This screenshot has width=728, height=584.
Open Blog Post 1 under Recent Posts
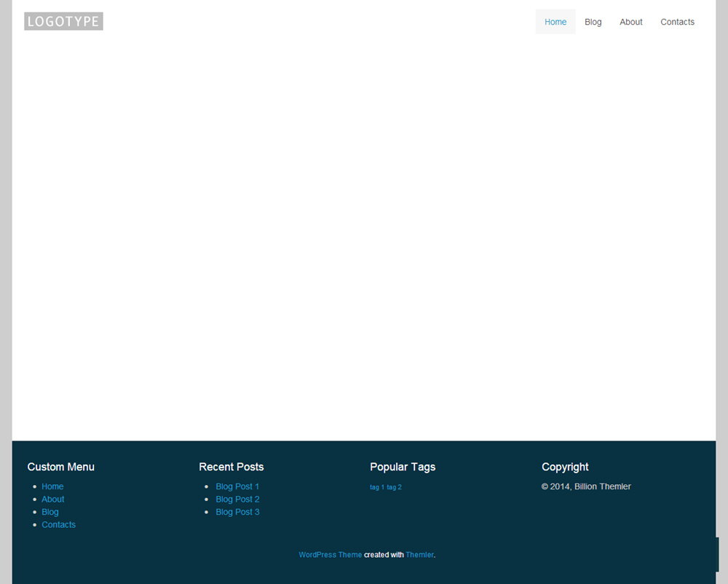[x=237, y=486]
